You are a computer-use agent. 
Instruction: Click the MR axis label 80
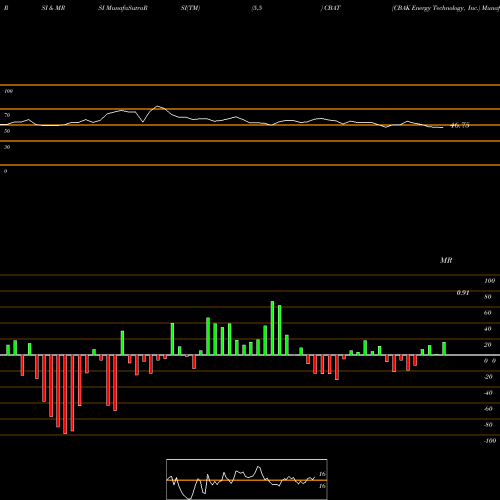click(488, 297)
